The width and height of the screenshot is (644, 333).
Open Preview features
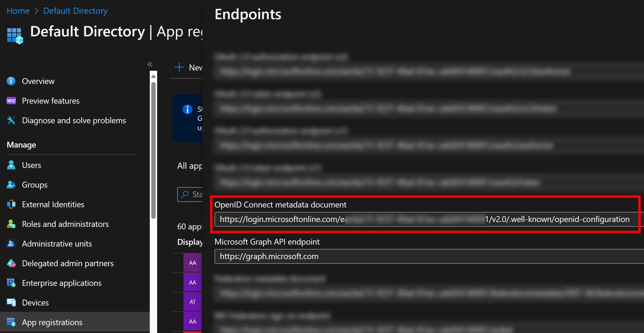click(x=51, y=101)
